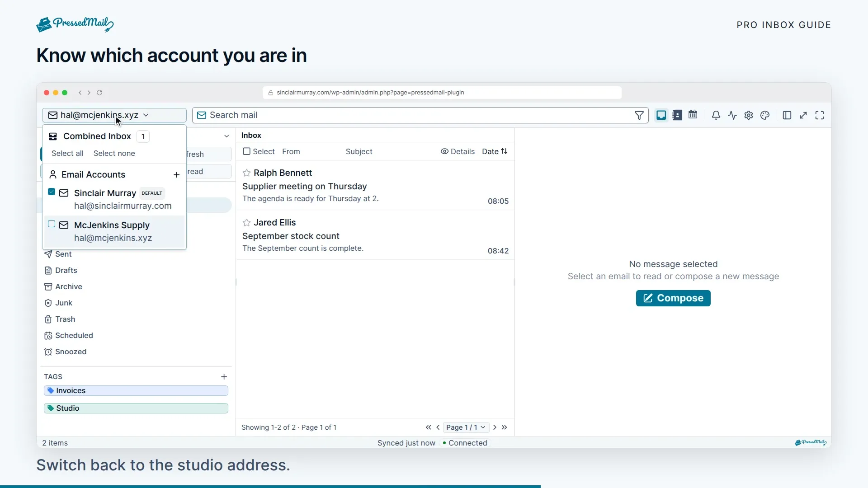Collapse the folder section chevron
The width and height of the screenshot is (868, 488).
(226, 136)
